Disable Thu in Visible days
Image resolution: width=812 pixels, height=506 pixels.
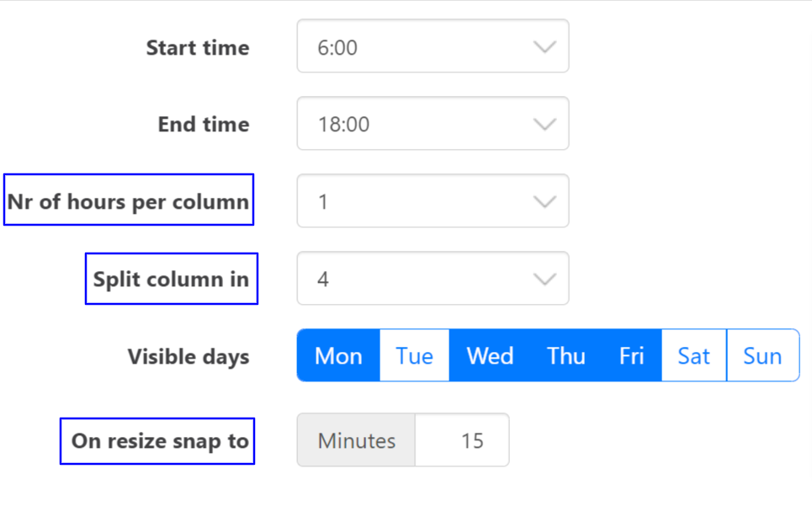click(565, 355)
